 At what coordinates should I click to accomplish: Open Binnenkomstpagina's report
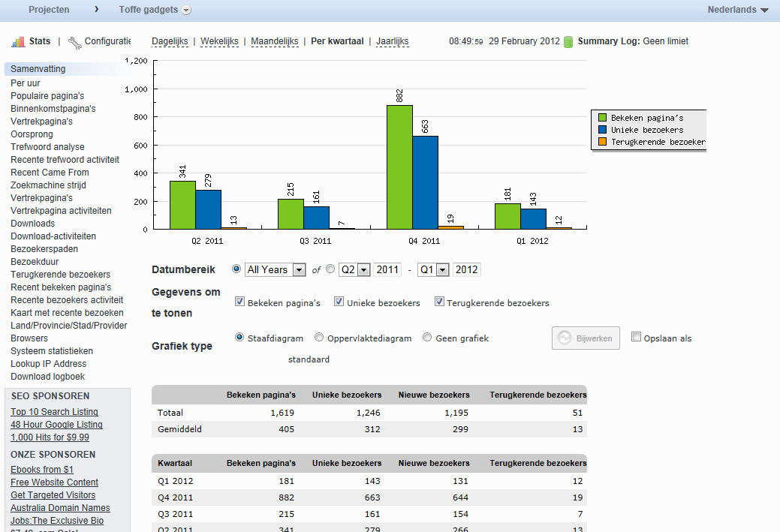click(x=53, y=108)
